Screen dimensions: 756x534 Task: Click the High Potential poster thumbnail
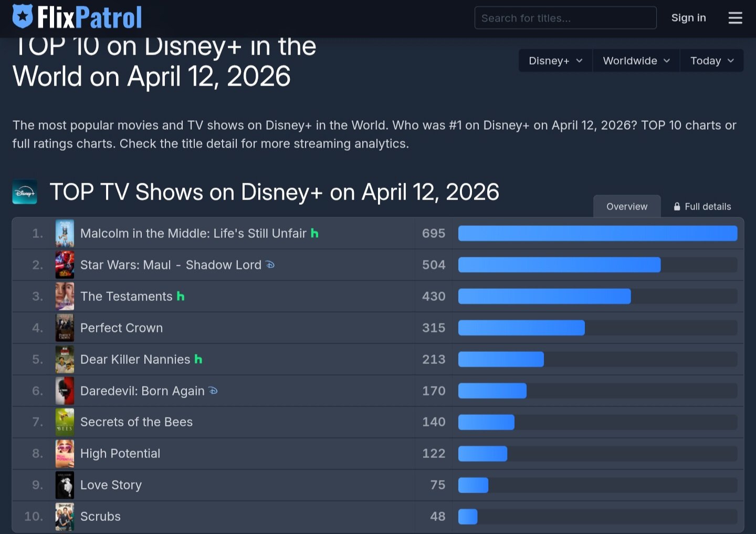click(x=65, y=454)
